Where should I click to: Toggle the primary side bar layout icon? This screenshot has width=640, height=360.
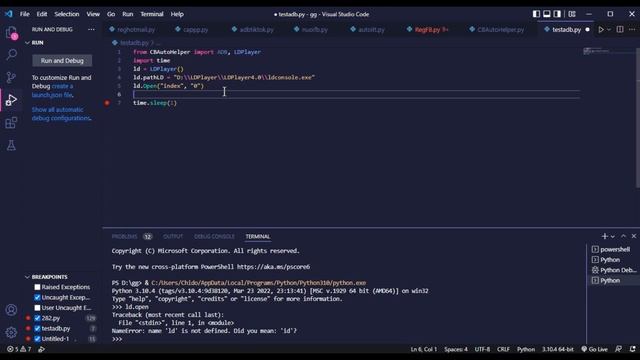pos(536,14)
